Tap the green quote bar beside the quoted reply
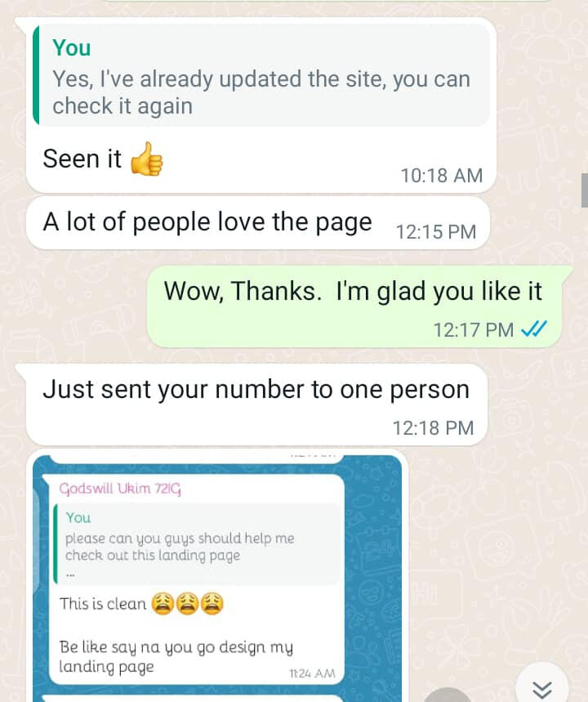Image resolution: width=588 pixels, height=702 pixels. (x=36, y=75)
